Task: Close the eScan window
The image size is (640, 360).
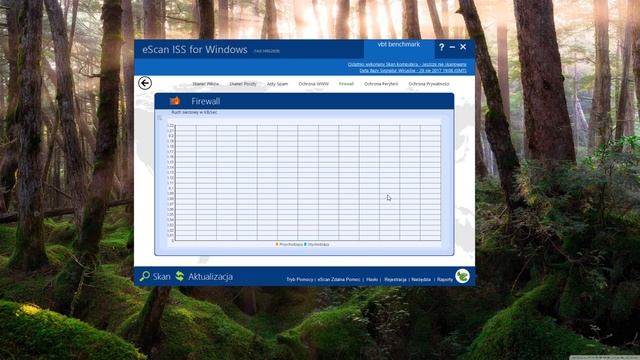Action: coord(463,47)
